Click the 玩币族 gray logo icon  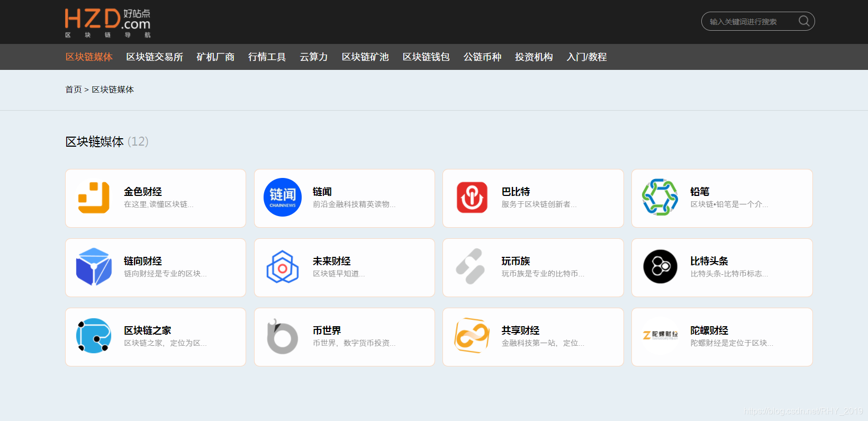[x=471, y=266]
